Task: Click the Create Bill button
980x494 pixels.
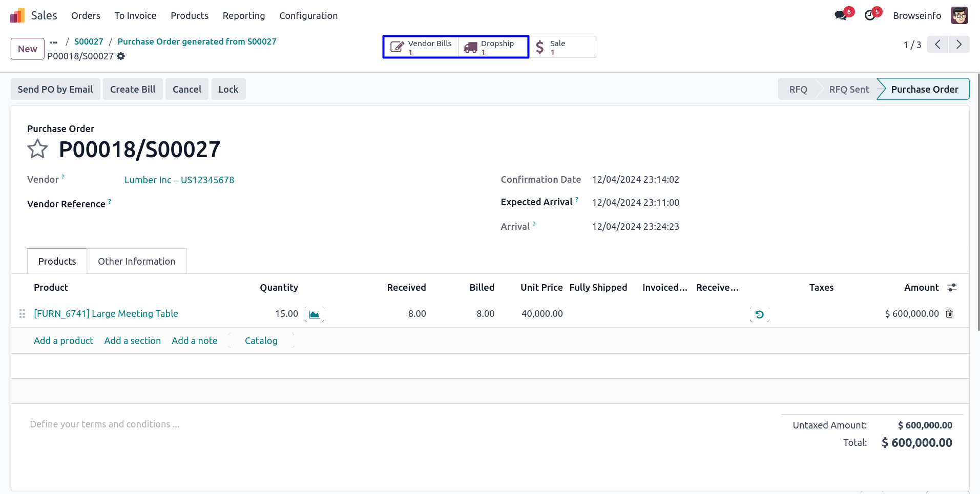Action: coord(133,89)
